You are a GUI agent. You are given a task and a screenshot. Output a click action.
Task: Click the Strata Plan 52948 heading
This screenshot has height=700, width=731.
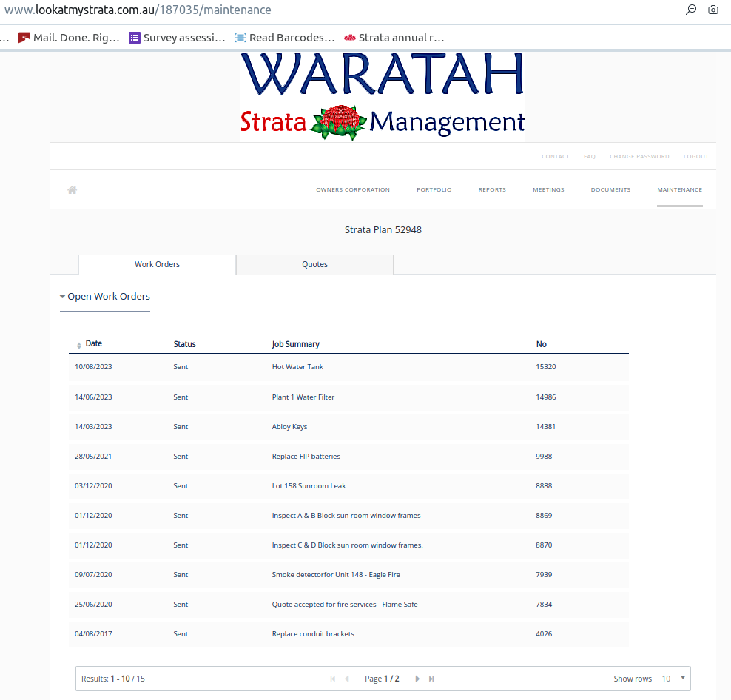[x=383, y=230]
